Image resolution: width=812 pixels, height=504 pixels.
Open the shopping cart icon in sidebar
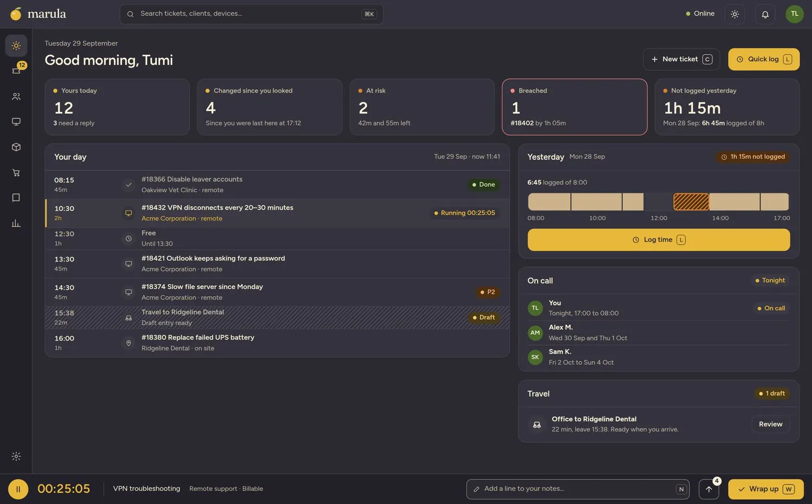click(x=16, y=173)
